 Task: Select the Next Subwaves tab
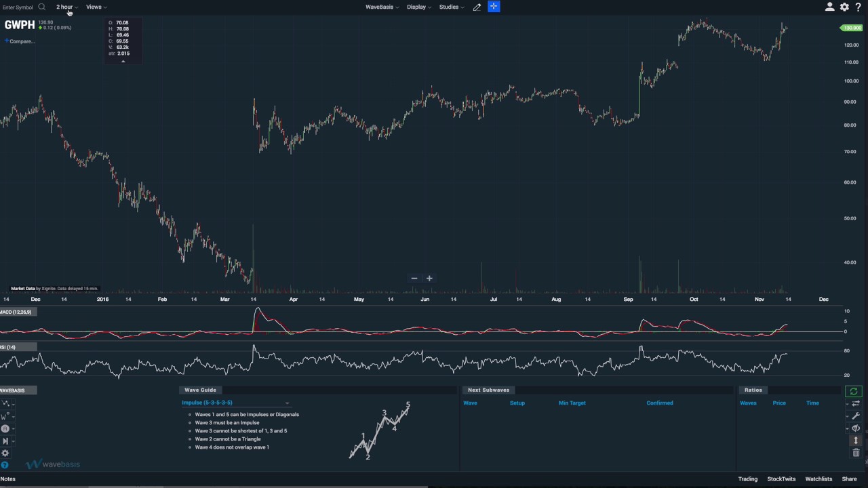[488, 390]
